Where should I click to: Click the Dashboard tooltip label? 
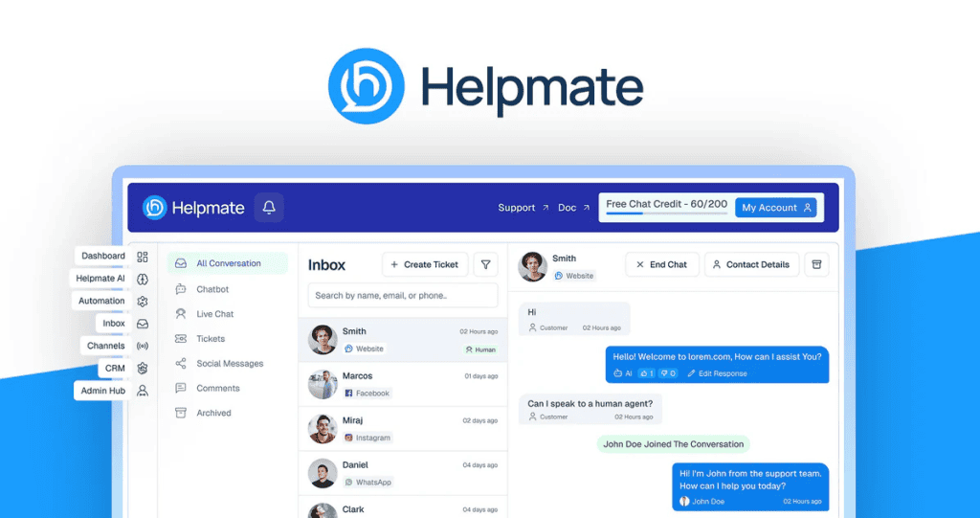102,256
